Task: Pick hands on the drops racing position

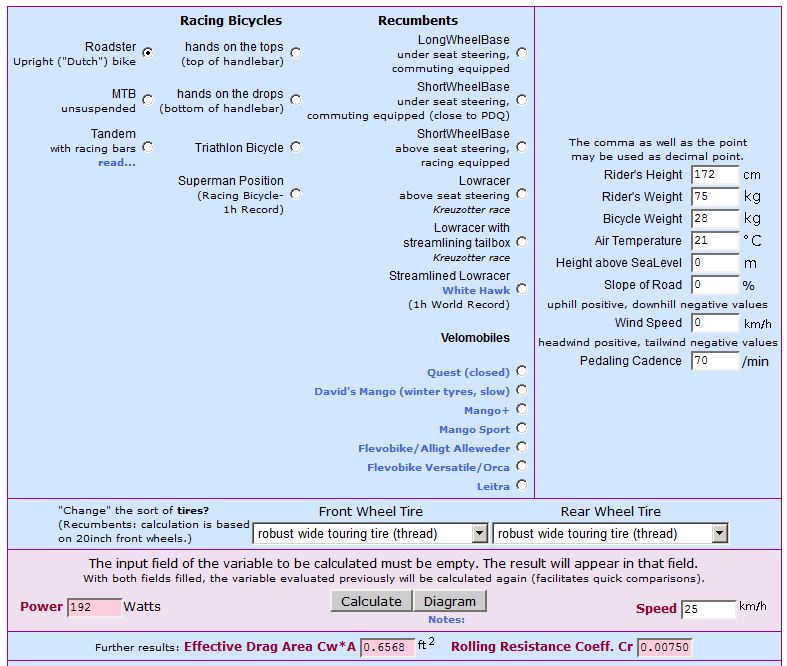Action: [296, 100]
